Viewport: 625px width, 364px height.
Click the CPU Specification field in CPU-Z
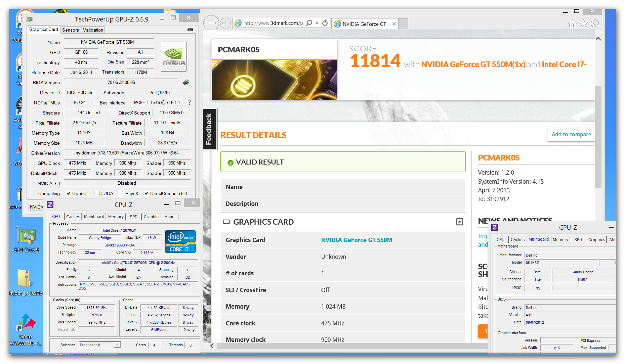point(138,263)
